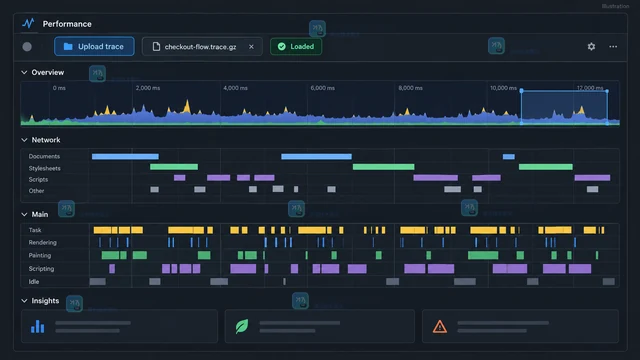Click the first blue Documents request bar

tap(125, 156)
